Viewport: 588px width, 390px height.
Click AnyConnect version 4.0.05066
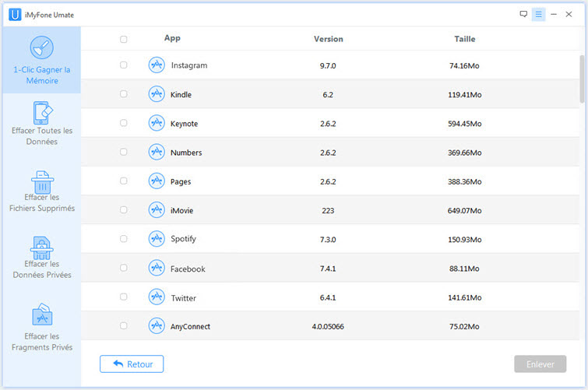click(x=328, y=327)
